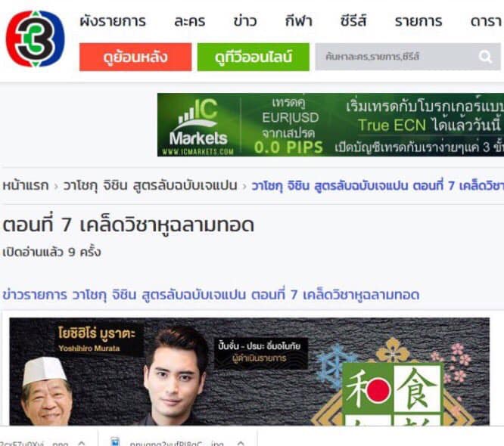Open the ดารา navigation item
504x446 pixels.
[487, 21]
